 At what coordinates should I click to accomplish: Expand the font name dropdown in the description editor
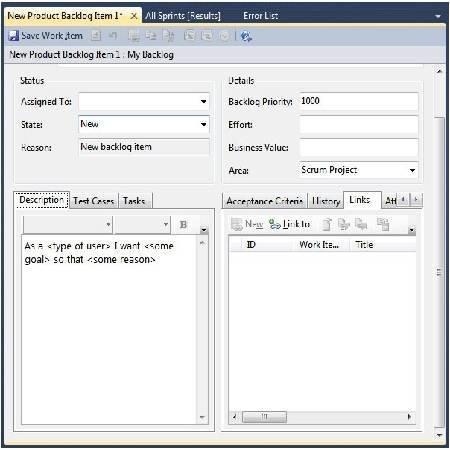click(x=108, y=224)
